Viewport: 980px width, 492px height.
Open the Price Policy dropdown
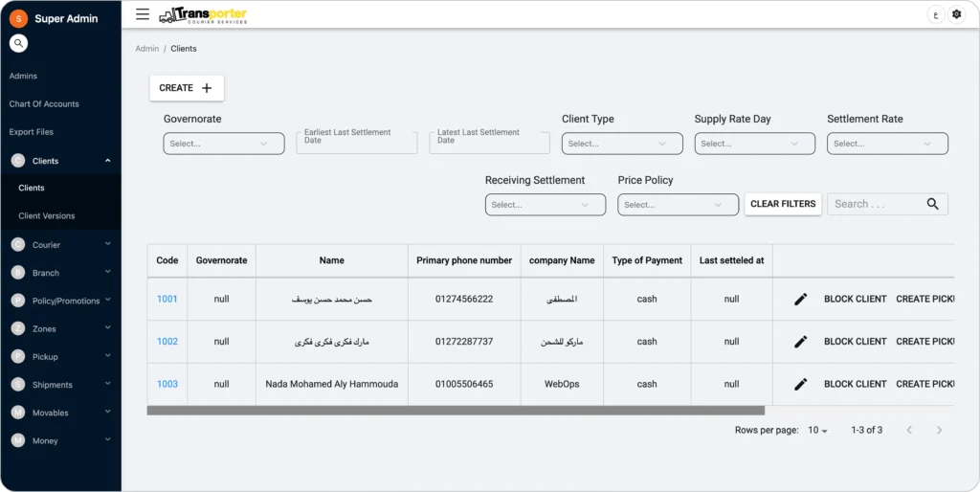677,205
